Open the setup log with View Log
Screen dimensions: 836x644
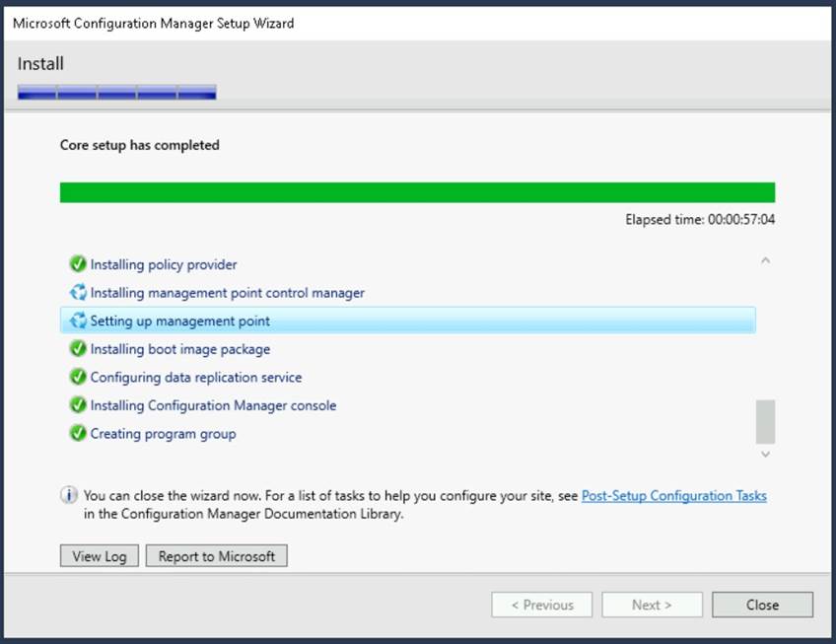pos(100,556)
